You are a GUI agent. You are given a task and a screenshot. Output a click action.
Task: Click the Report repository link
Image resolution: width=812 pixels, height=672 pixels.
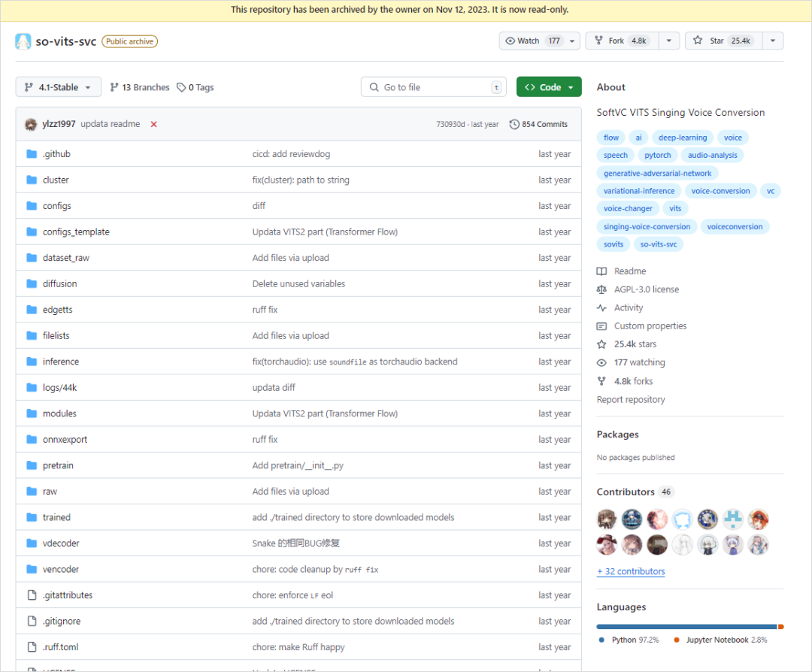pos(631,400)
